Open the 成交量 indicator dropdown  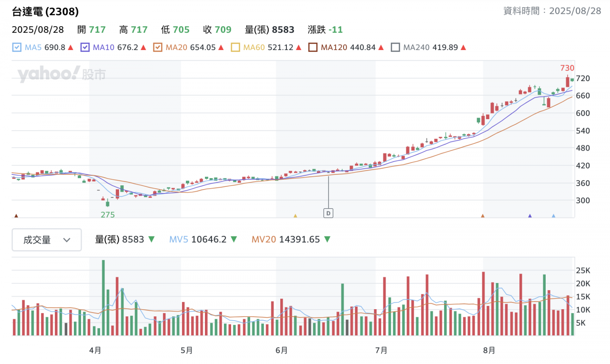coord(47,240)
